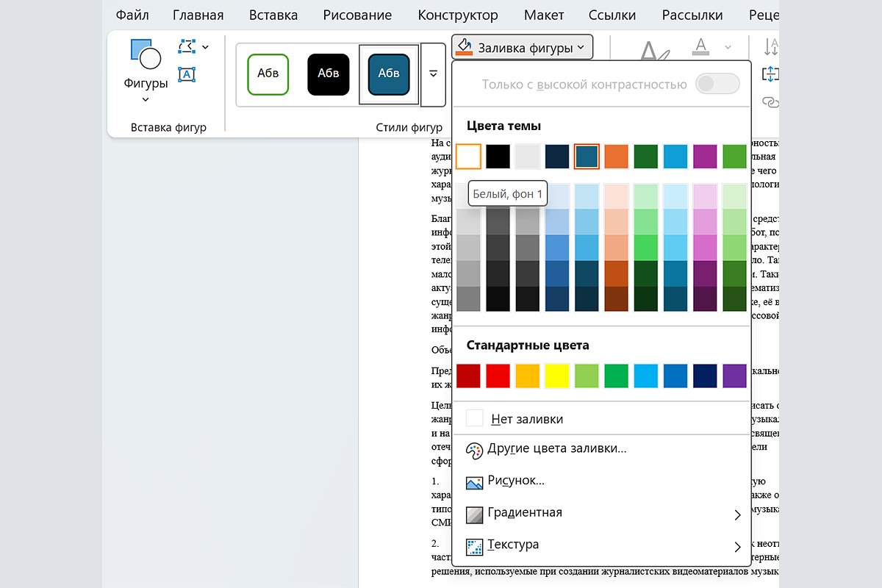882x588 pixels.
Task: Click the text direction icon in ribbon
Action: click(x=770, y=47)
